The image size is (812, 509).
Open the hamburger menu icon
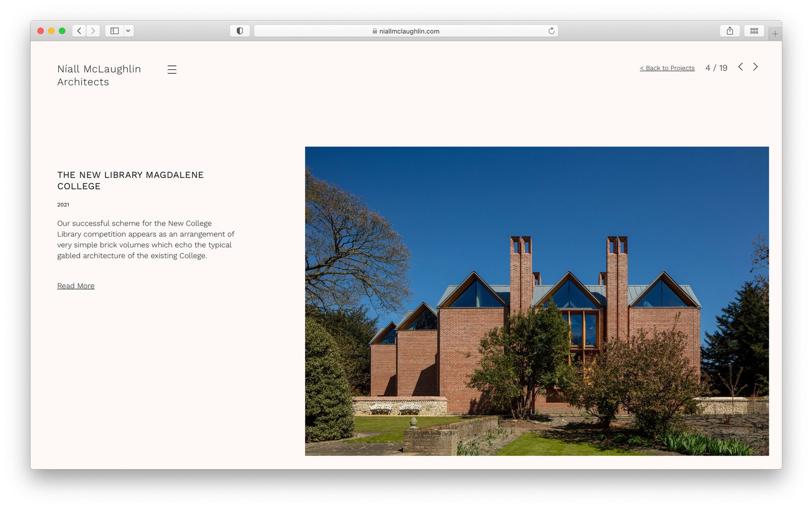click(172, 69)
